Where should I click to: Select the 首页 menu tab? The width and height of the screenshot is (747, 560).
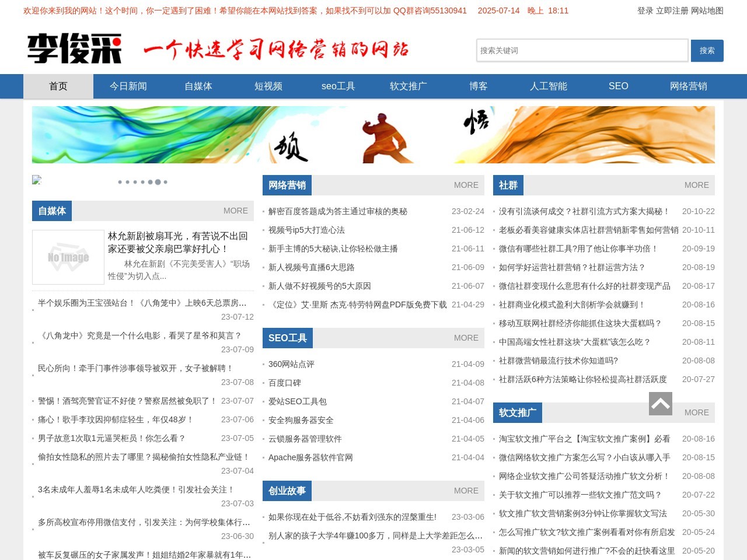(58, 86)
